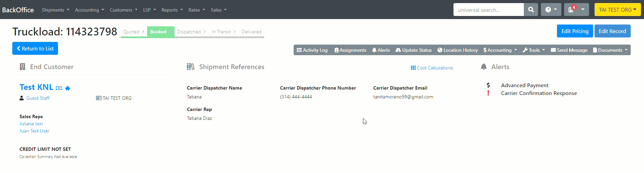The height and width of the screenshot is (173, 644).
Task: Expand the Tools dropdown
Action: pyautogui.click(x=534, y=50)
